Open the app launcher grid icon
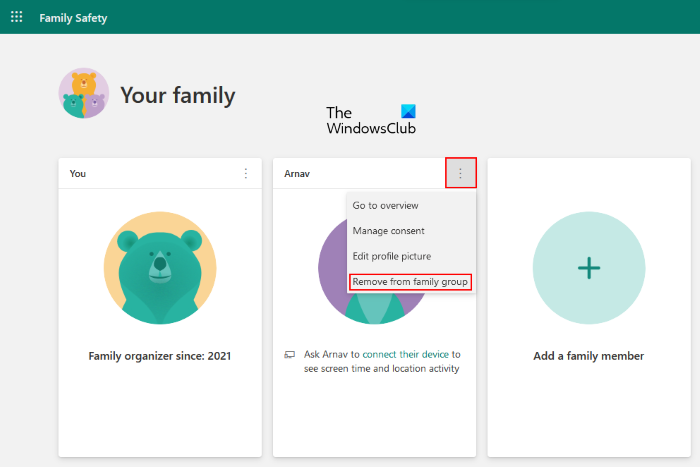The width and height of the screenshot is (700, 467). pyautogui.click(x=16, y=17)
